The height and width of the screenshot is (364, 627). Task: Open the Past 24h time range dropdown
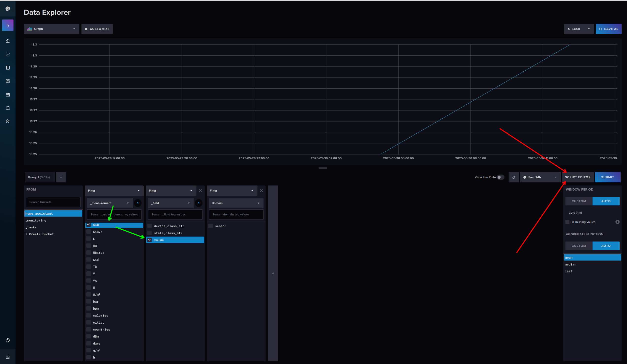click(540, 177)
